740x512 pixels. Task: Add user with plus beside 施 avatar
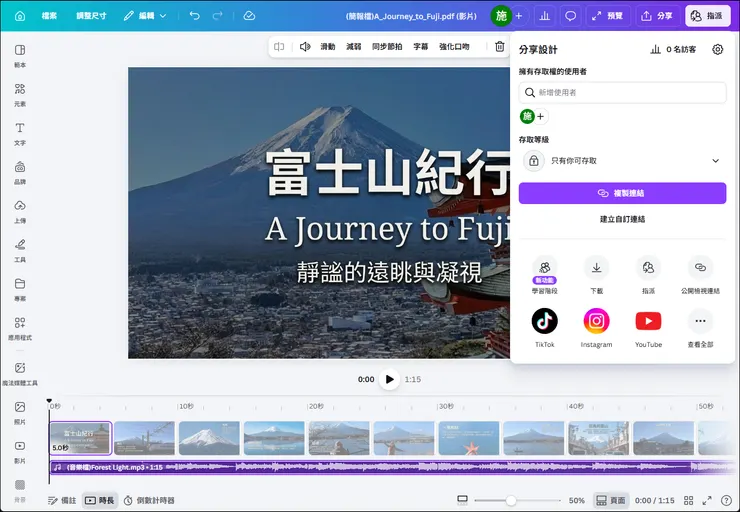point(541,117)
